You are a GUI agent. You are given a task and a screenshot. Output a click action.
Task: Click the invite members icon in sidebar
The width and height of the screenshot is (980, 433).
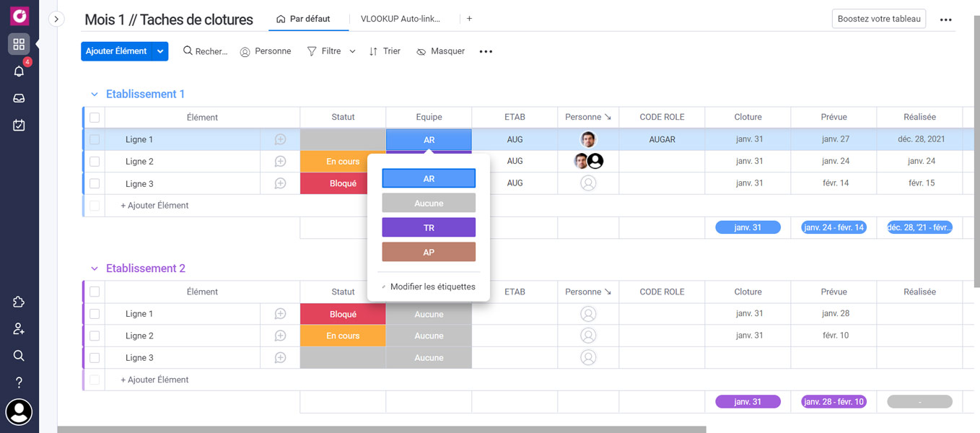(x=19, y=328)
